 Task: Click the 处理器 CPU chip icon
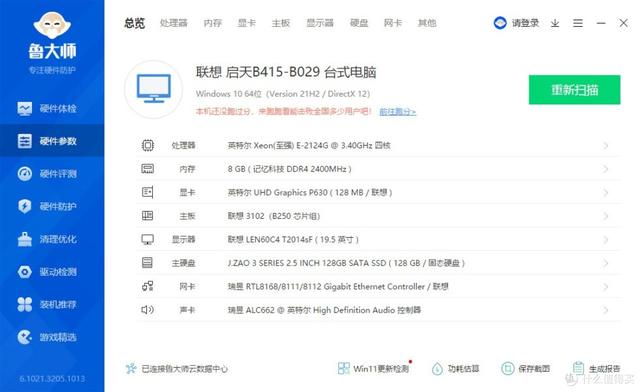pos(148,145)
